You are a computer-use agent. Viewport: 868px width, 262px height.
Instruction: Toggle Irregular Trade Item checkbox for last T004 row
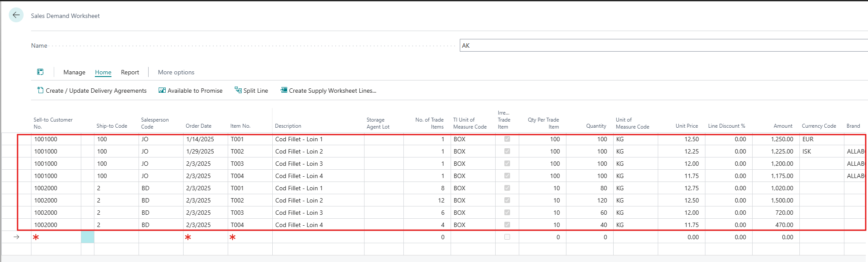point(507,225)
